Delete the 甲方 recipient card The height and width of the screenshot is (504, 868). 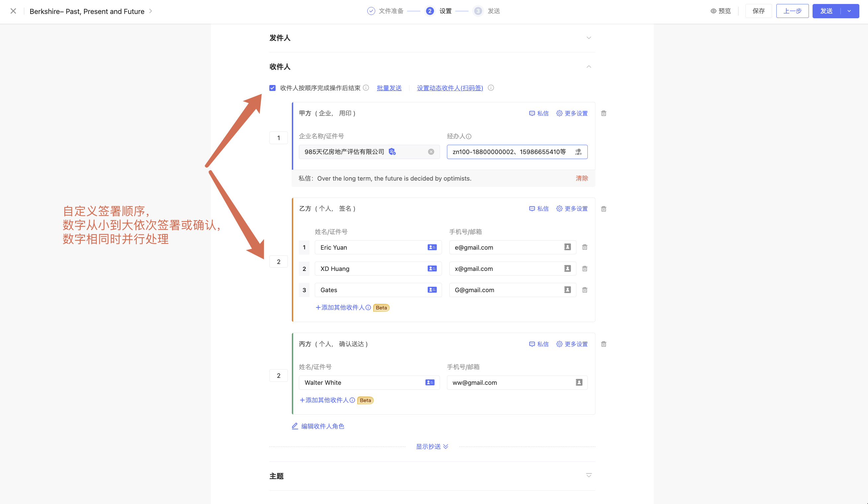(x=603, y=113)
